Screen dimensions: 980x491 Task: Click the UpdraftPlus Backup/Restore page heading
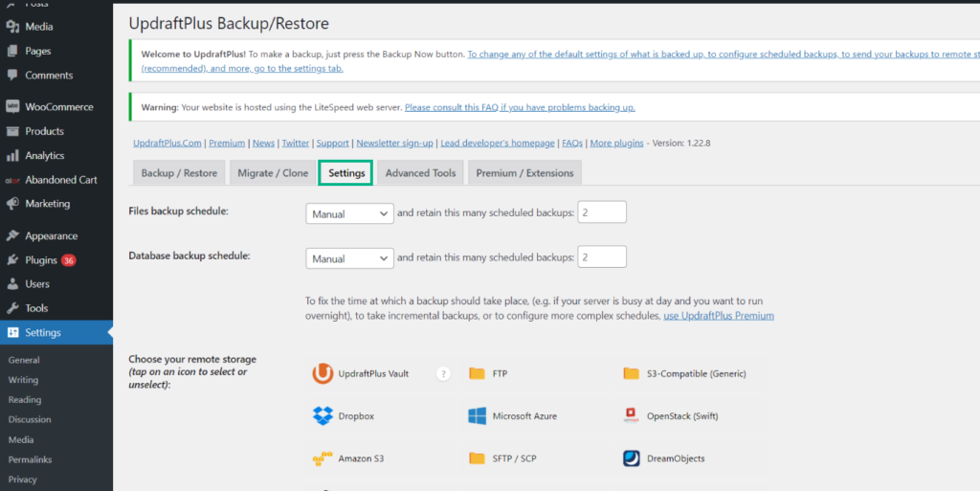coord(229,24)
